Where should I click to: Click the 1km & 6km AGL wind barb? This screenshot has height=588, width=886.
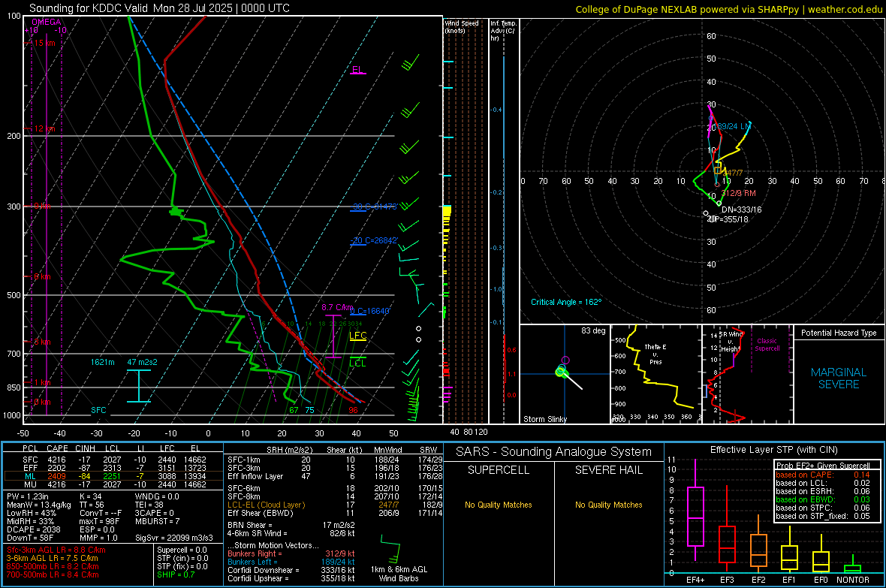(x=391, y=551)
